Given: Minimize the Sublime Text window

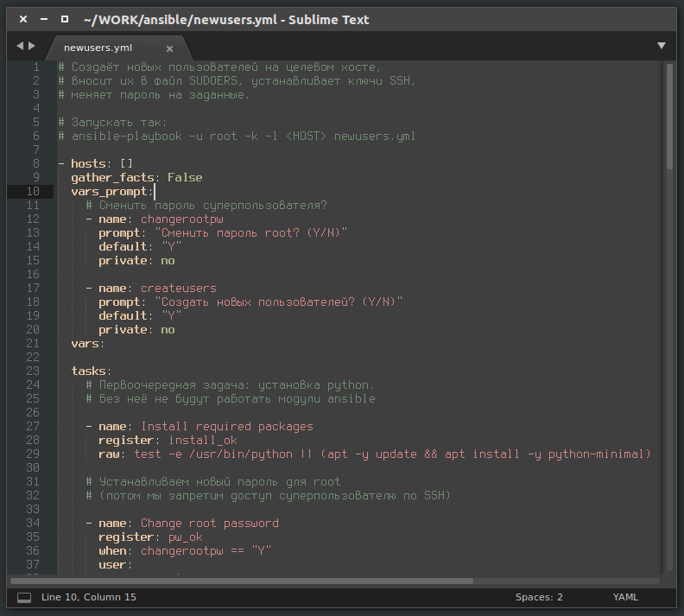Looking at the screenshot, I should pyautogui.click(x=44, y=19).
